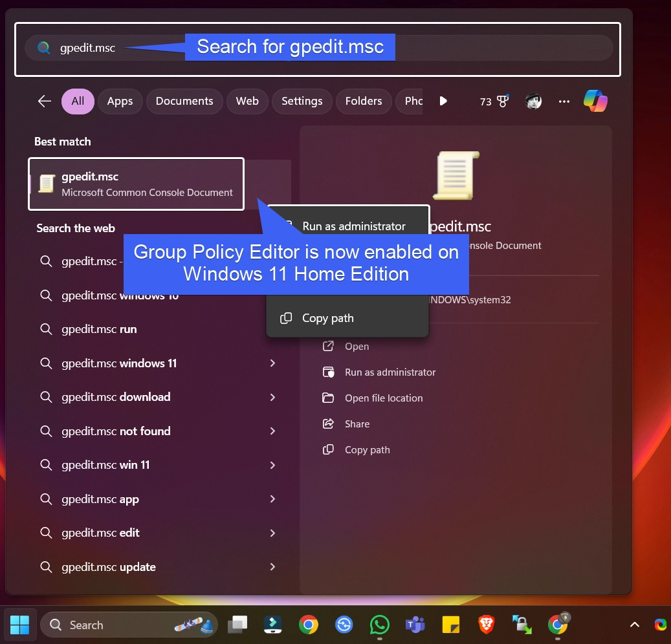Show hidden system tray icons
671x644 pixels.
[x=635, y=625]
